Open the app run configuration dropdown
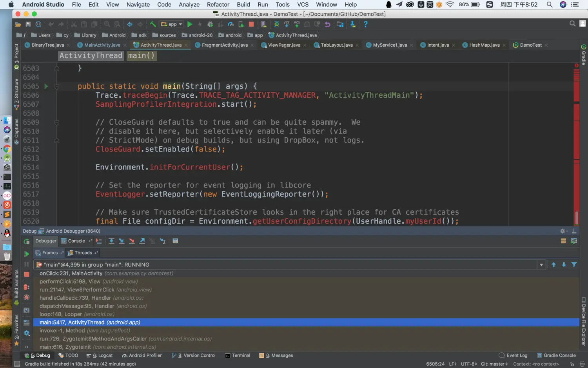The height and width of the screenshot is (368, 588). (172, 24)
